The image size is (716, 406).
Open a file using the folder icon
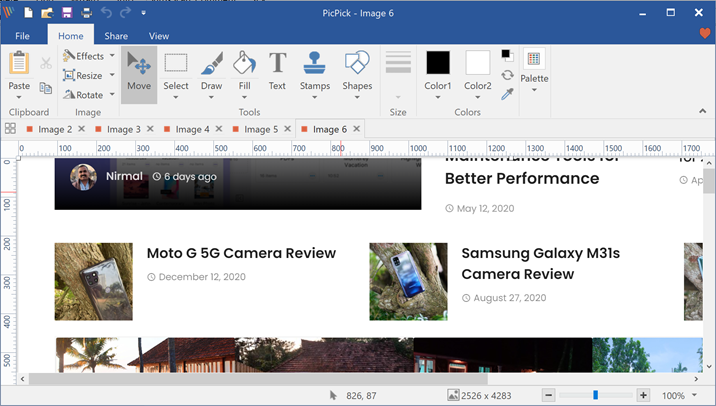47,13
